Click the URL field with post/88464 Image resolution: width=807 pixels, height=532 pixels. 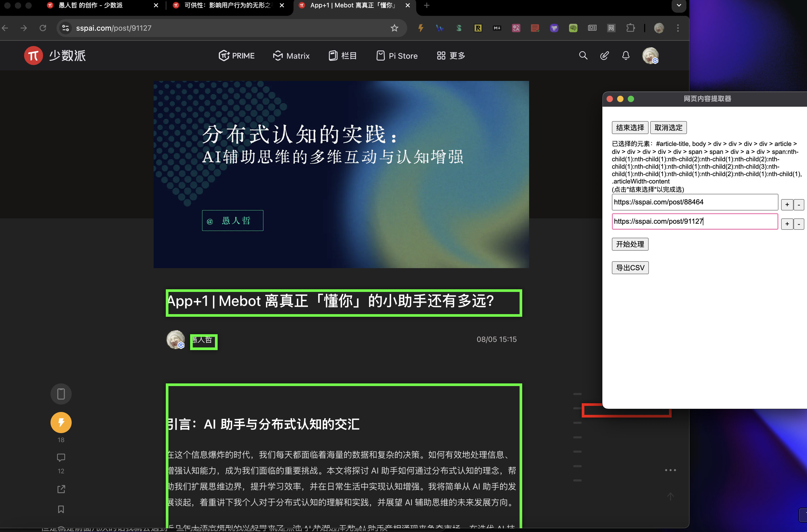point(695,202)
